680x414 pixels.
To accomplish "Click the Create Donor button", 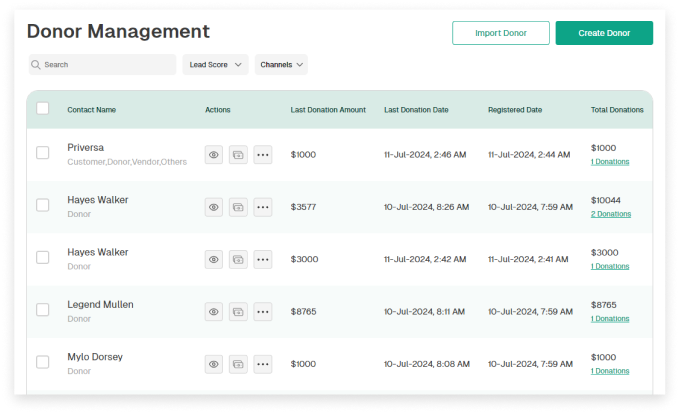I will 604,33.
